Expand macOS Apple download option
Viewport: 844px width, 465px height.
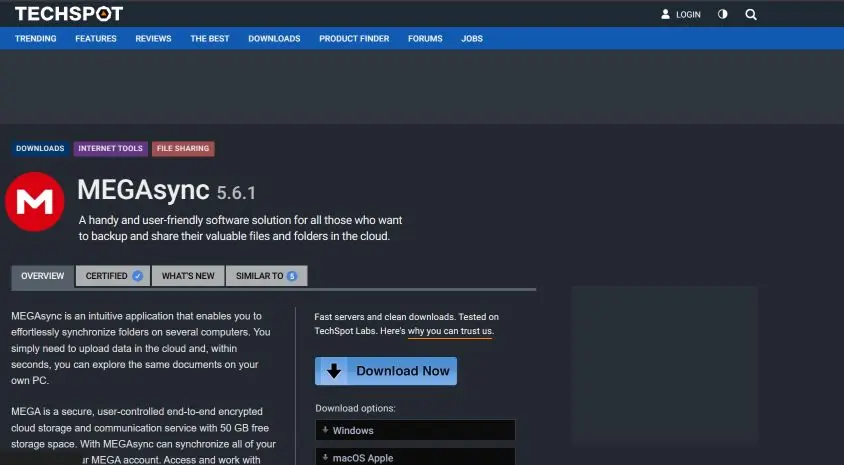coord(415,457)
